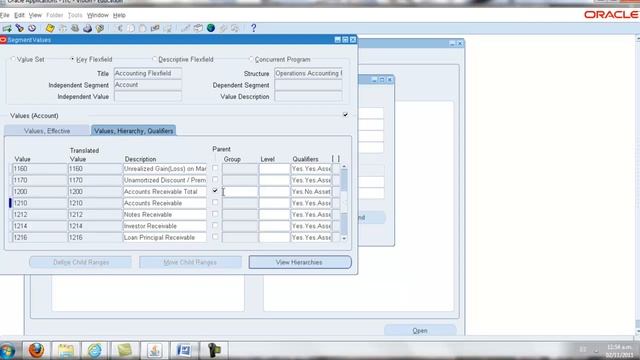Toggle the Values (Account) checkbox
This screenshot has height=360, width=640.
pyautogui.click(x=346, y=115)
